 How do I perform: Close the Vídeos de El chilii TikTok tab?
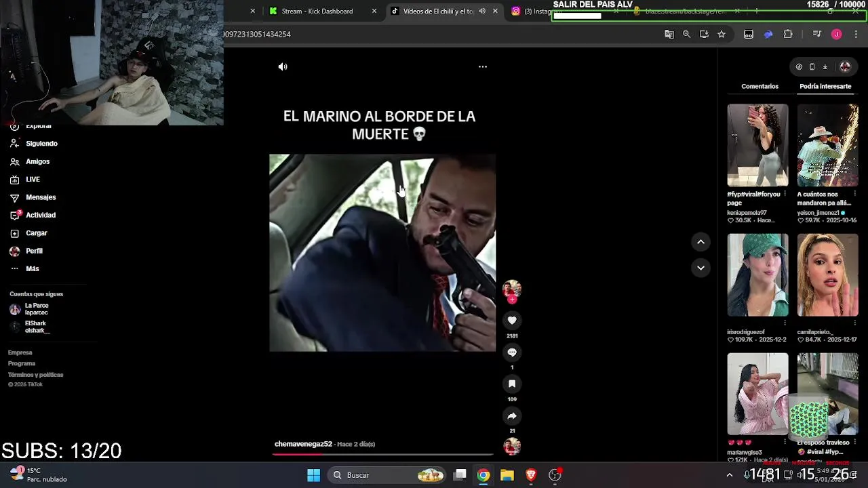tap(495, 11)
